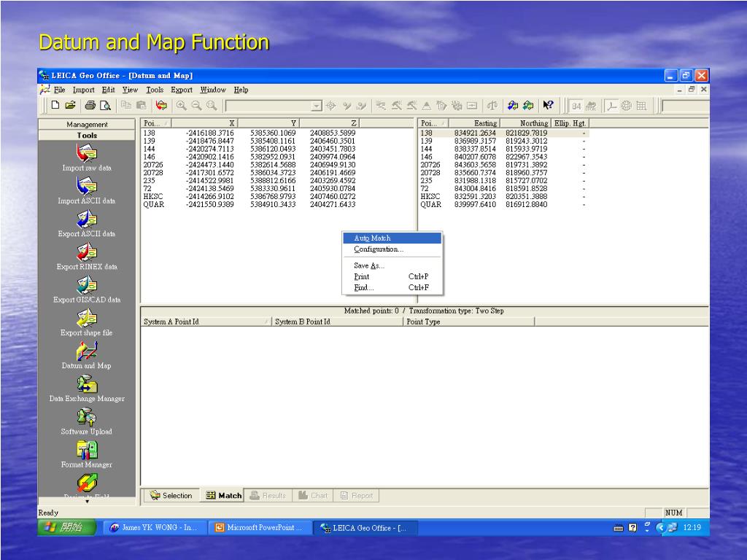Choose Print from context menu
Image resolution: width=747 pixels, height=560 pixels.
[x=392, y=276]
